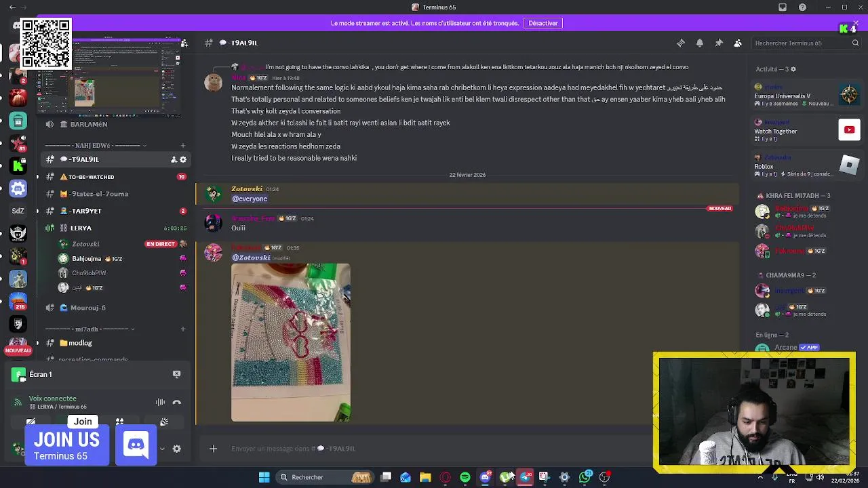Open Opera browser from the taskbar
The width and height of the screenshot is (868, 488).
445,477
